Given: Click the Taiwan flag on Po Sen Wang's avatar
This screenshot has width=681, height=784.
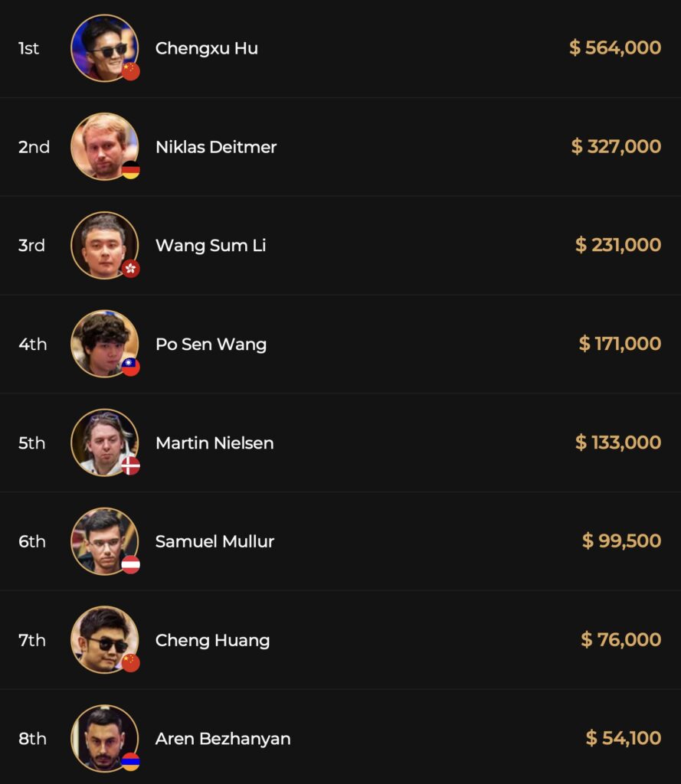Looking at the screenshot, I should pos(131,367).
